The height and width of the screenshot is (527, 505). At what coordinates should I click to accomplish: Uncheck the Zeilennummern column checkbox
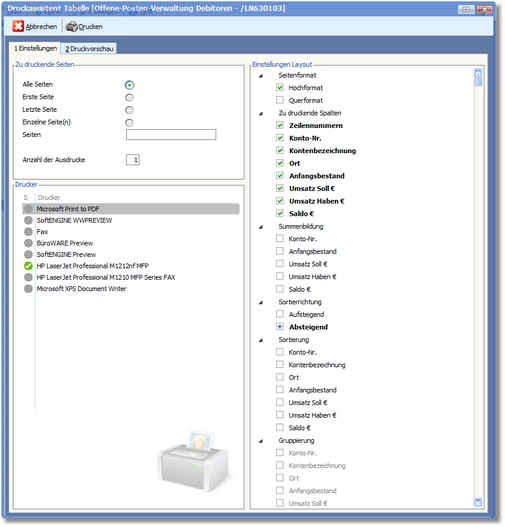tap(280, 125)
